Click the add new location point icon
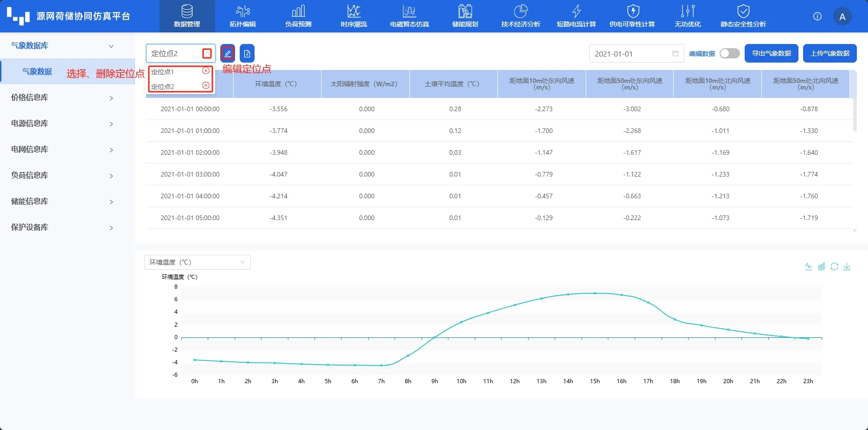 pyautogui.click(x=247, y=53)
